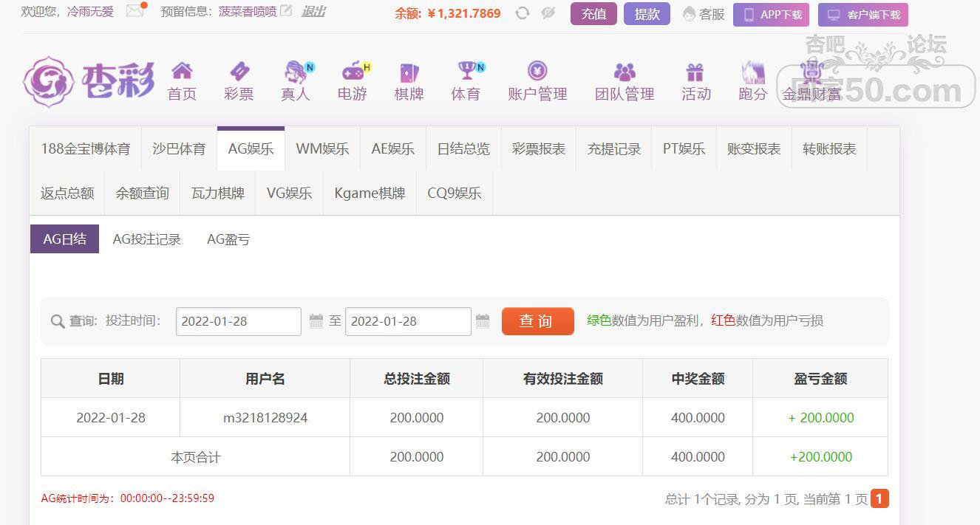This screenshot has height=525, width=980.
Task: Open the 金鼎财富 icon
Action: click(811, 72)
